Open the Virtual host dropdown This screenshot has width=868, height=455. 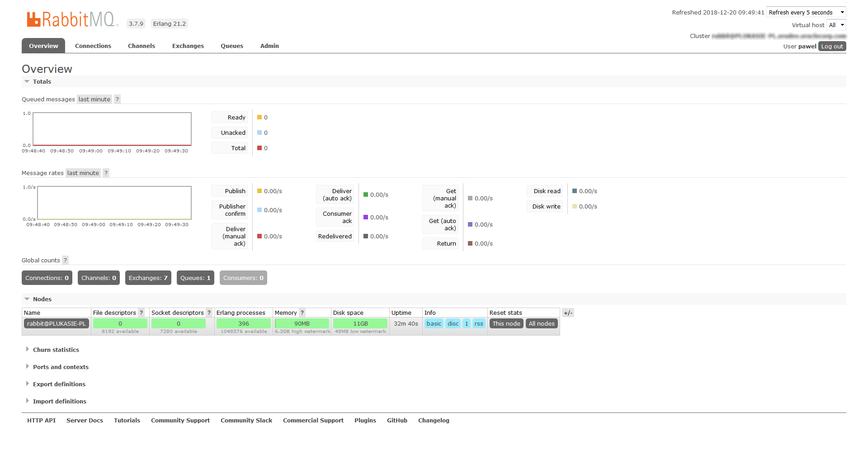(x=836, y=25)
